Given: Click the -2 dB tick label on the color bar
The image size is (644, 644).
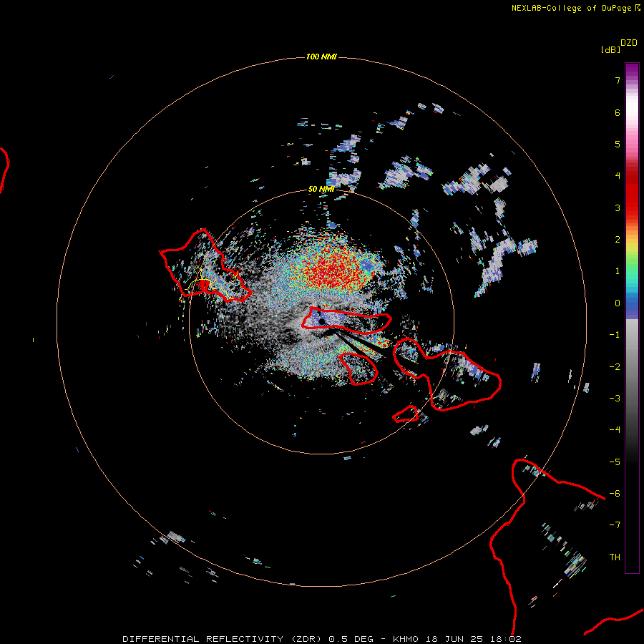Looking at the screenshot, I should coord(615,367).
